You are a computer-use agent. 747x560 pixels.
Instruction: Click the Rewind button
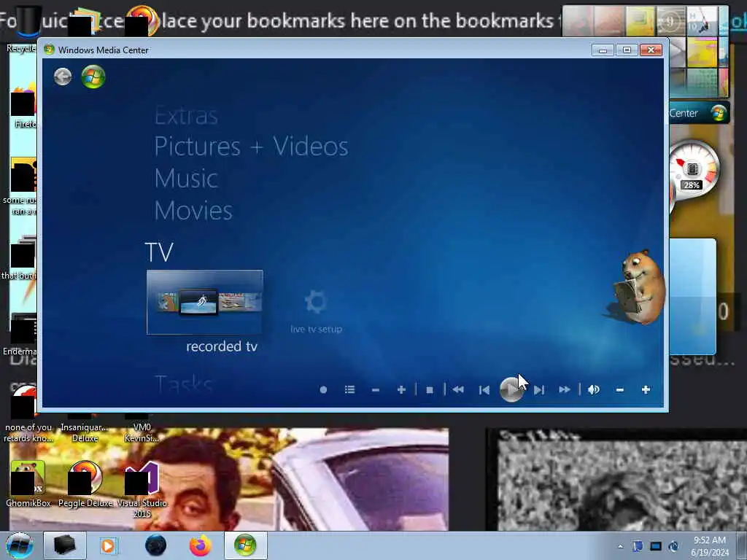[x=458, y=390]
